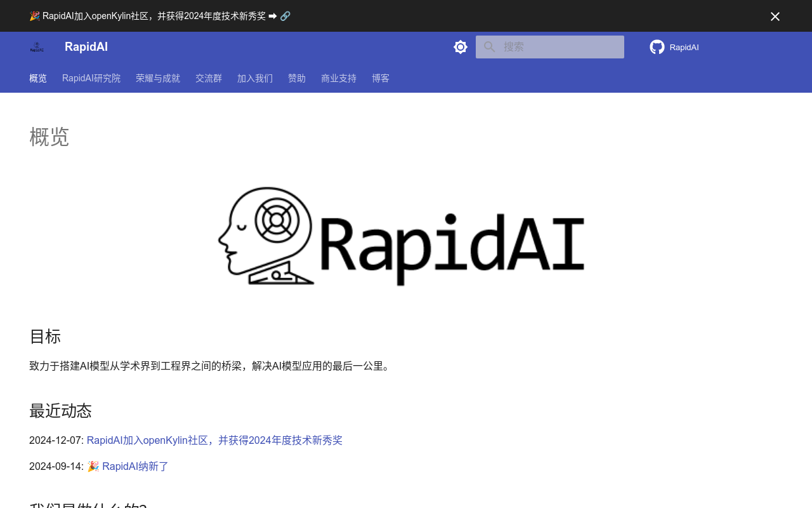Click the 概览 page heading
Screen dimensions: 812x508
49,137
